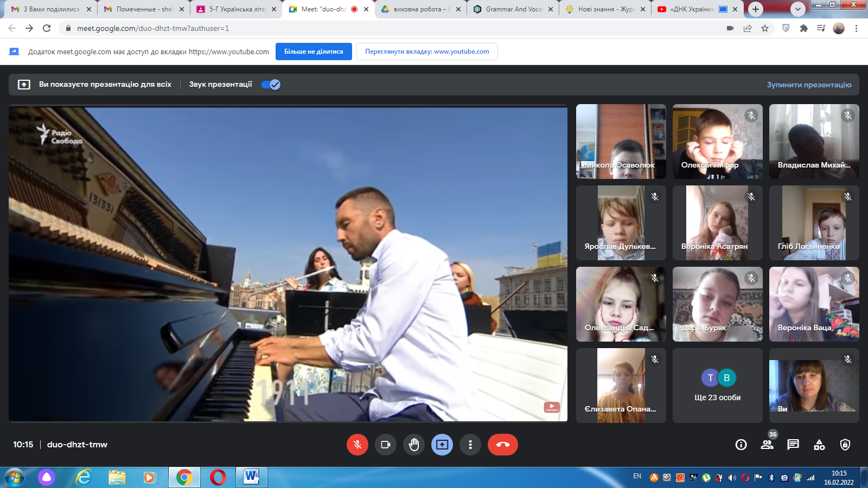The height and width of the screenshot is (488, 868).
Task: Open the Chrome browser menu
Action: (x=856, y=28)
